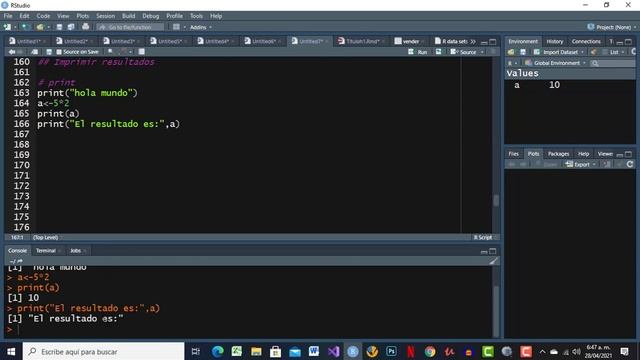Screen dimensions: 640x360
Task: Open the workspace panes layout icon
Action: (x=176, y=27)
